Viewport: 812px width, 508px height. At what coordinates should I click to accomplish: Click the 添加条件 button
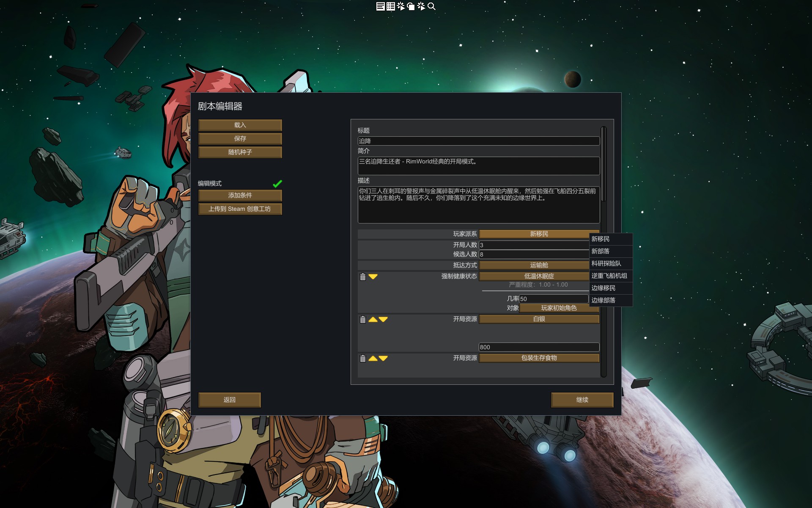point(240,195)
